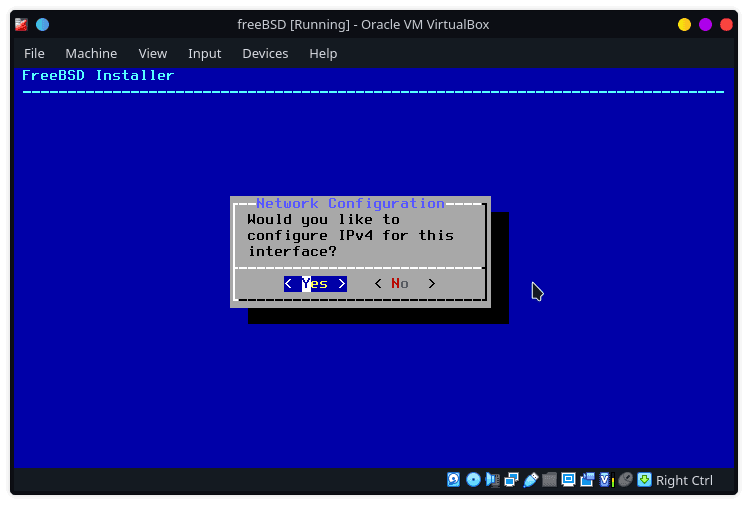The height and width of the screenshot is (505, 748).
Task: Open the Devices menu
Action: coord(265,53)
